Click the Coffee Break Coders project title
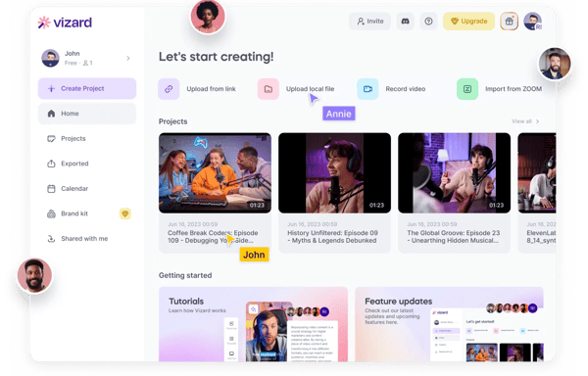The image size is (588, 376). pyautogui.click(x=213, y=237)
